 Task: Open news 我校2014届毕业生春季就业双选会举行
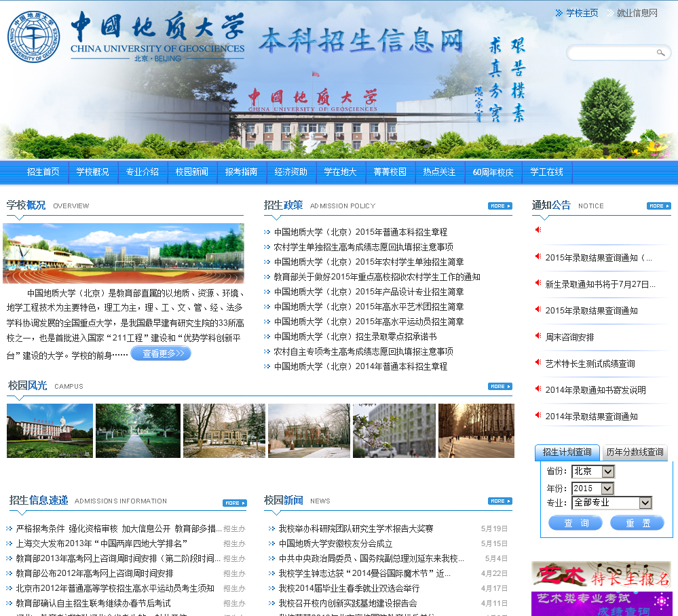pos(349,588)
